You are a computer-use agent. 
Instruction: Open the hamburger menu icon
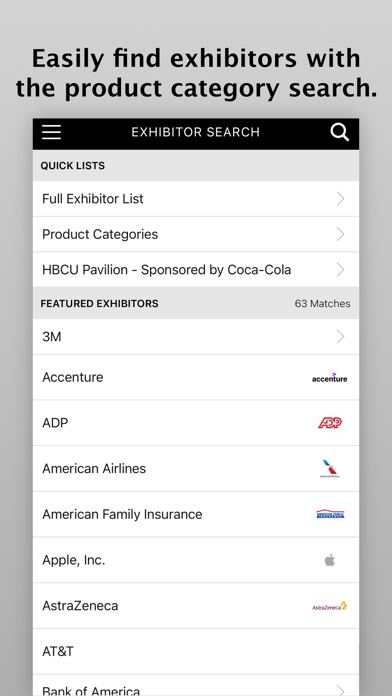(x=51, y=132)
